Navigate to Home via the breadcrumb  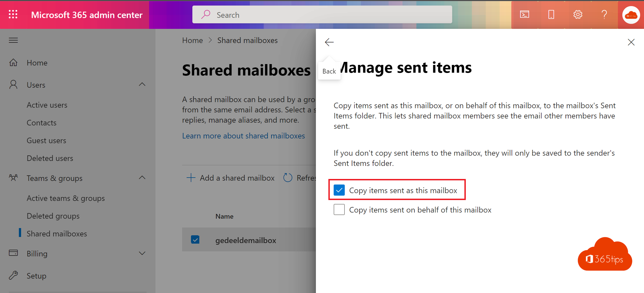click(x=192, y=40)
